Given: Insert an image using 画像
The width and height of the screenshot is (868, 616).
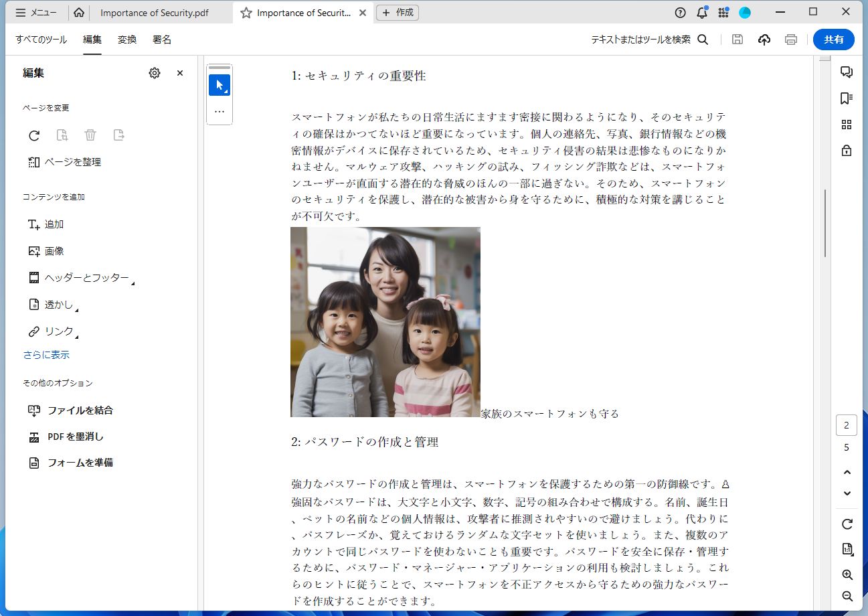Looking at the screenshot, I should (55, 250).
